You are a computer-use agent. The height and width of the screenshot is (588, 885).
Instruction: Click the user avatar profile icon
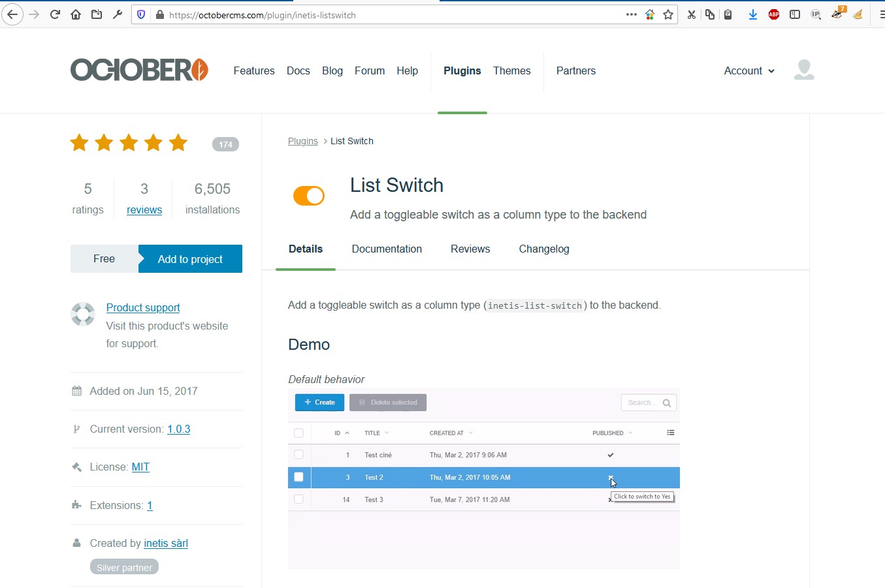pos(803,70)
